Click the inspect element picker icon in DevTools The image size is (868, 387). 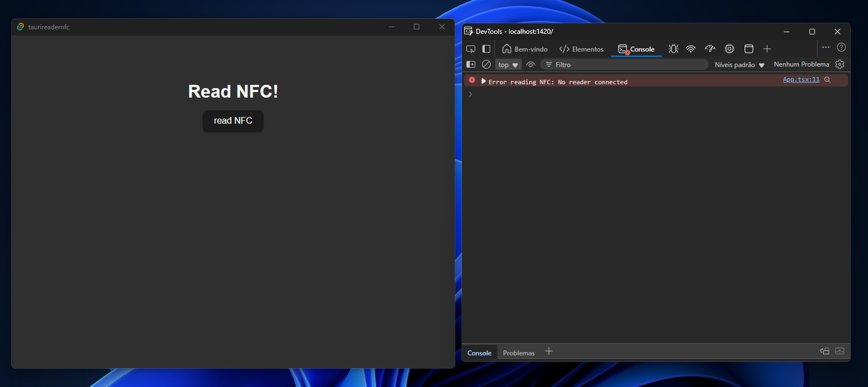pyautogui.click(x=471, y=49)
